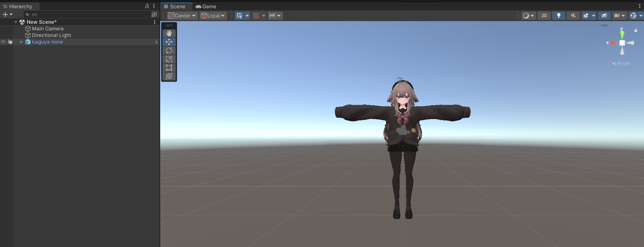644x247 pixels.
Task: Open the Hierarchy panel options menu
Action: (154, 6)
